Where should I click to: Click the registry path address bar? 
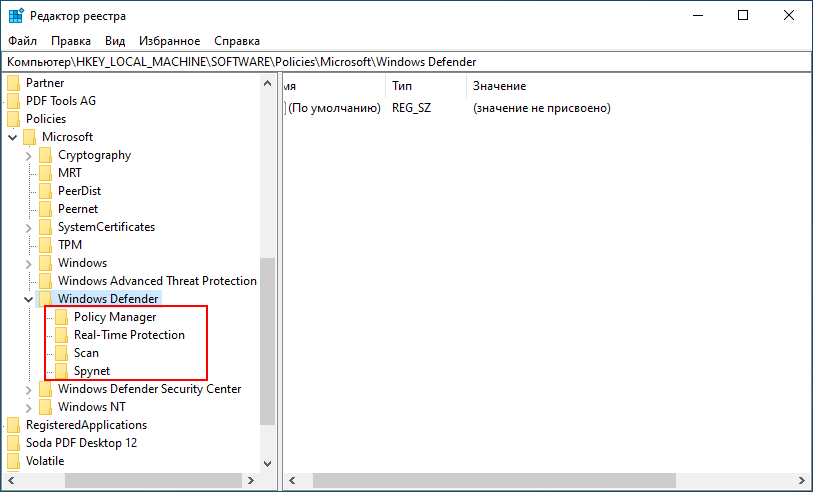coord(406,62)
